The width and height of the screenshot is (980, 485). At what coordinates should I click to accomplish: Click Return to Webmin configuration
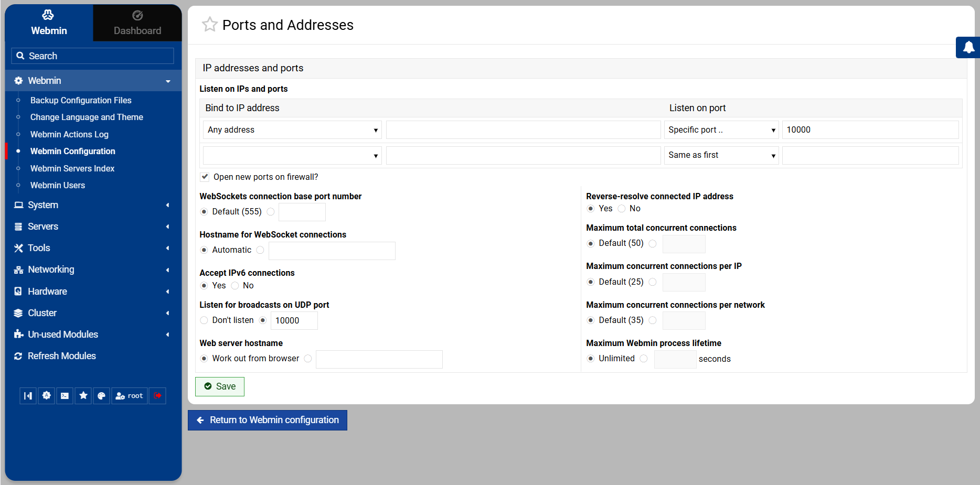pos(268,420)
